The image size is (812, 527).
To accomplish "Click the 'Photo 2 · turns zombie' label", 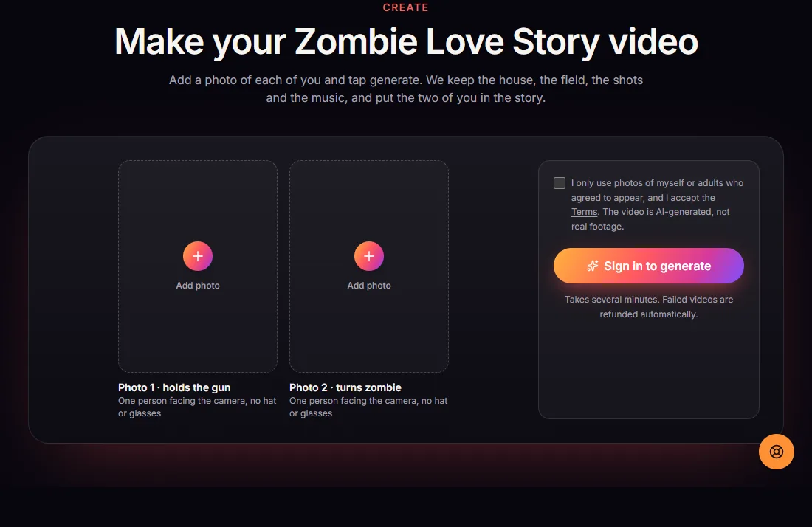I will click(x=345, y=387).
